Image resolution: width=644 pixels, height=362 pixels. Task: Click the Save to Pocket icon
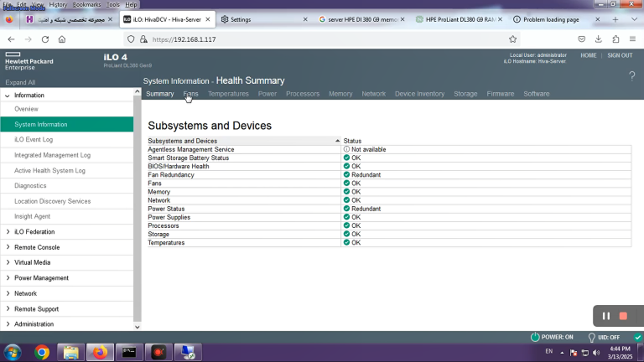[x=582, y=39]
